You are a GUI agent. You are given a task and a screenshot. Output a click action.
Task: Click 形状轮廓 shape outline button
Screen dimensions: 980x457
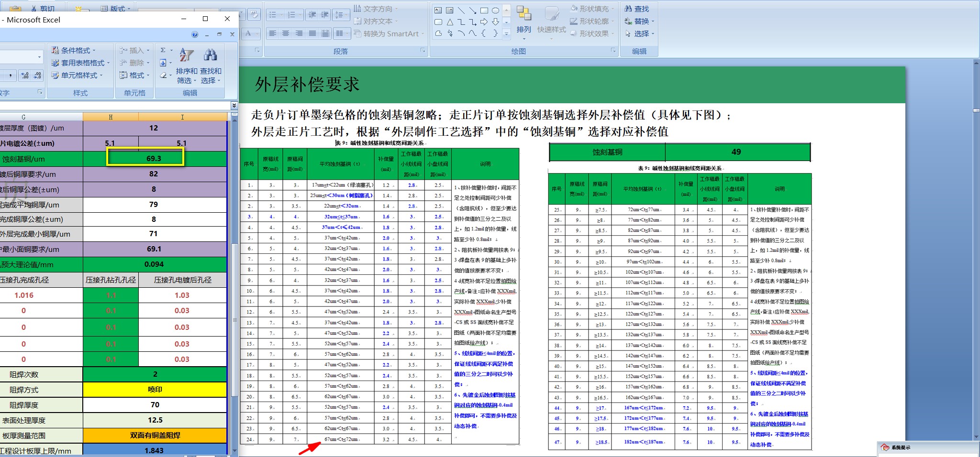(x=591, y=21)
